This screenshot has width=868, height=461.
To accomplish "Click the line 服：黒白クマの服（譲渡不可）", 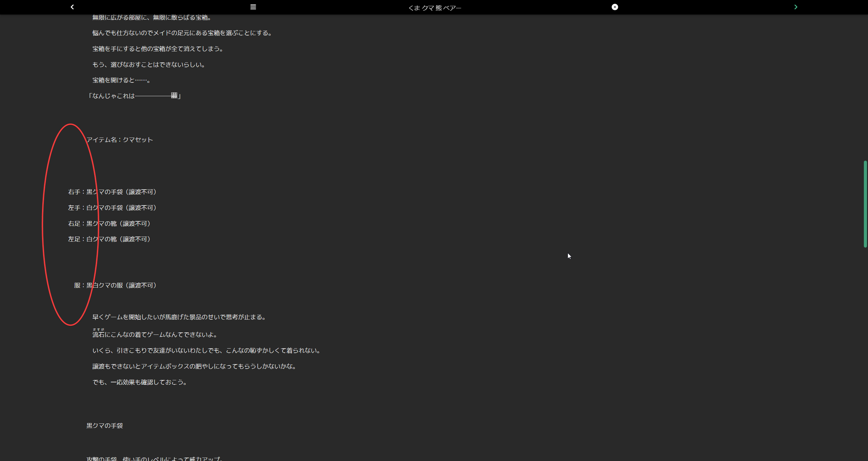I will click(x=115, y=285).
